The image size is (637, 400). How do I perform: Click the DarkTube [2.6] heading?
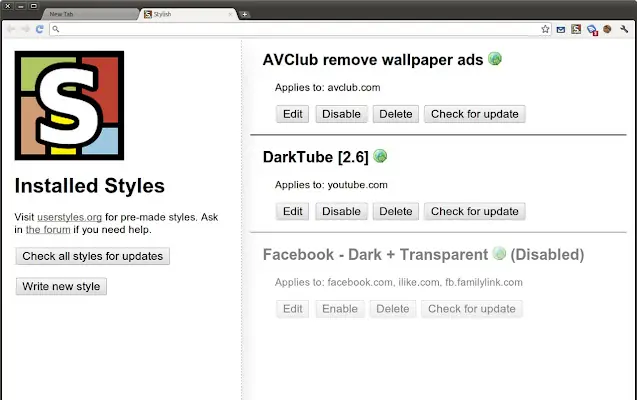point(316,157)
